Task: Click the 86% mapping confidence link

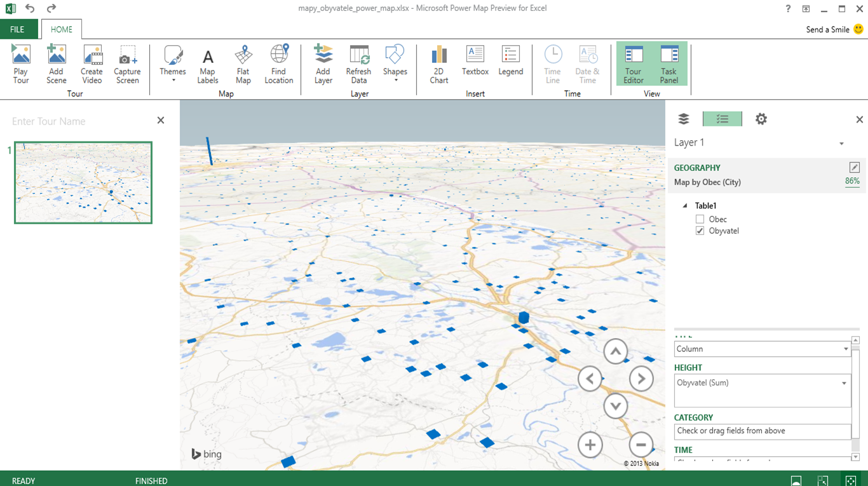Action: 852,182
